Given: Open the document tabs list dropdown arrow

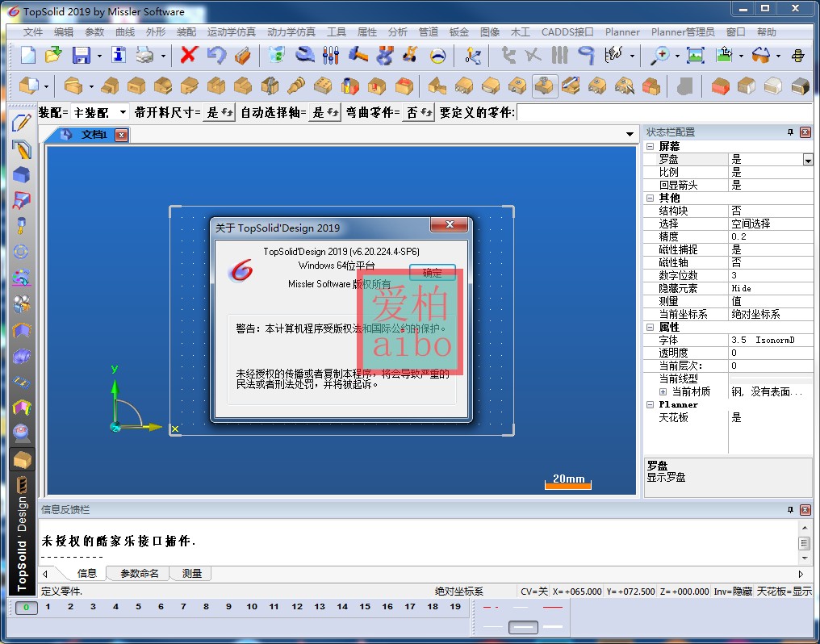Looking at the screenshot, I should (630, 134).
